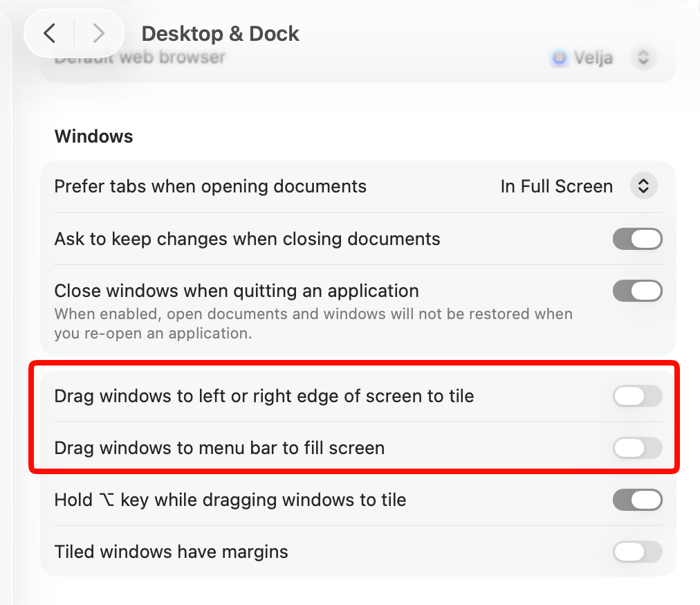Click the Option key symbol in Hold row
This screenshot has height=605, width=700.
(x=107, y=500)
